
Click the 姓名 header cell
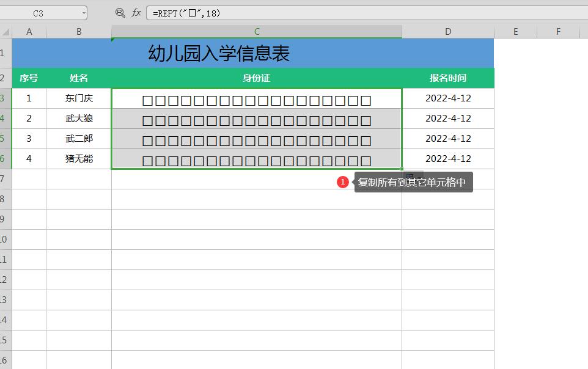[79, 78]
